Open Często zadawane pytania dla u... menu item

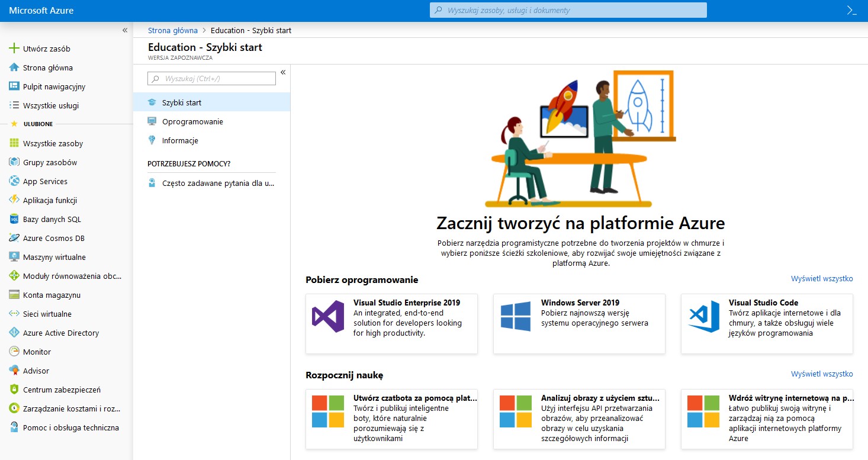tap(212, 183)
